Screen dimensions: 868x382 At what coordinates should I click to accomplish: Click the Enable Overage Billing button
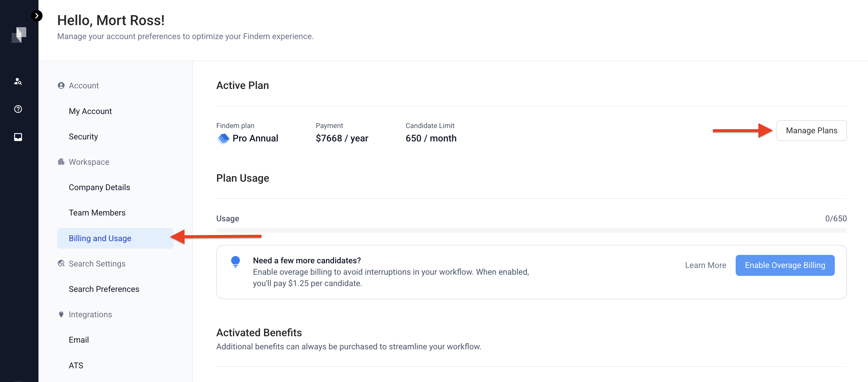tap(785, 265)
